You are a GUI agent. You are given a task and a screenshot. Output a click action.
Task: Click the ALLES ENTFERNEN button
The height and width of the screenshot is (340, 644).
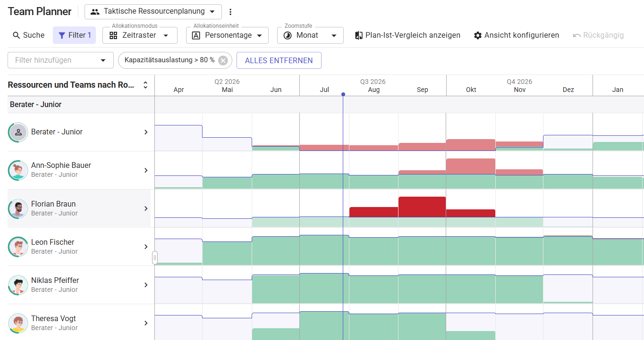(x=279, y=60)
